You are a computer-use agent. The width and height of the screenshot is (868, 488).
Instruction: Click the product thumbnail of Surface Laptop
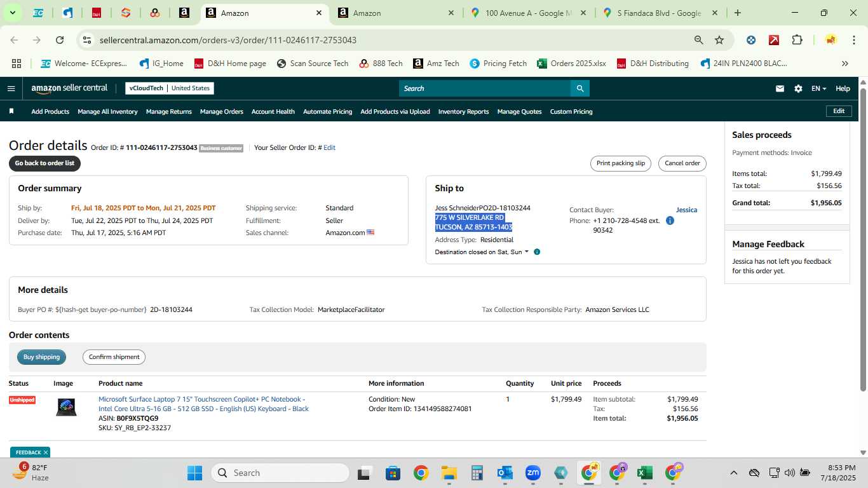pos(66,407)
